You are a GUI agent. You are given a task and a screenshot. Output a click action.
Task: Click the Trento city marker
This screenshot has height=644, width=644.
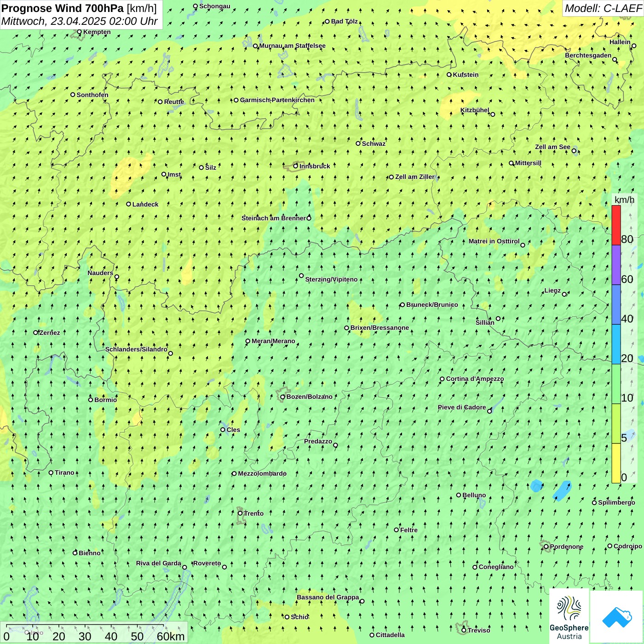click(240, 513)
